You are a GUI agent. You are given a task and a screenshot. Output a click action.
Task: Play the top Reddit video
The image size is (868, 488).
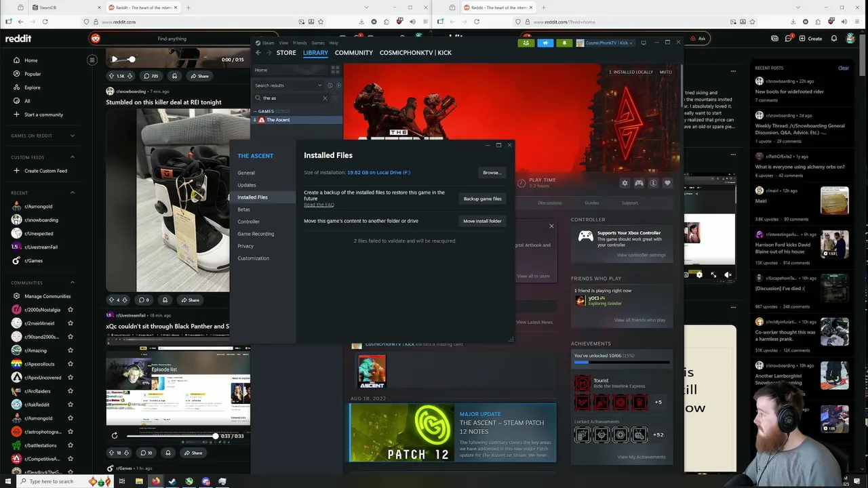114,60
